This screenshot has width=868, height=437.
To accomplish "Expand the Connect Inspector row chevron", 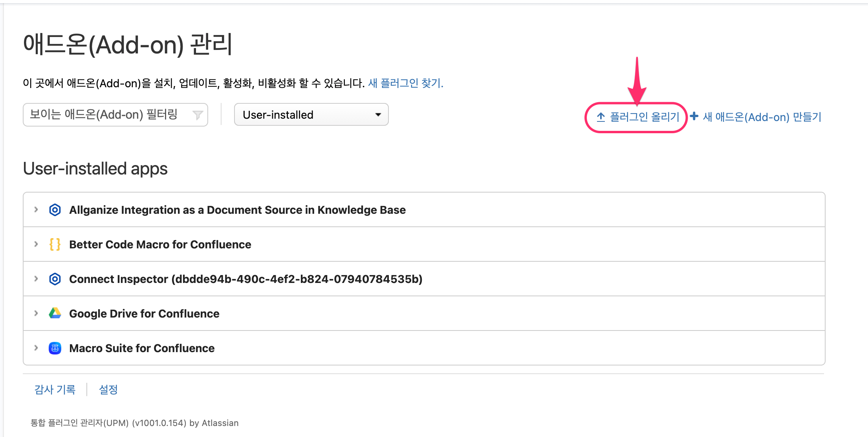I will click(x=36, y=279).
